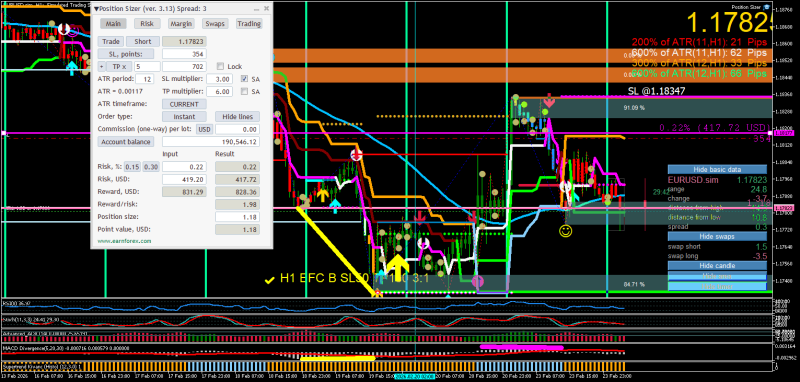Edit the ATR period field 12
The image size is (800, 382).
[144, 79]
